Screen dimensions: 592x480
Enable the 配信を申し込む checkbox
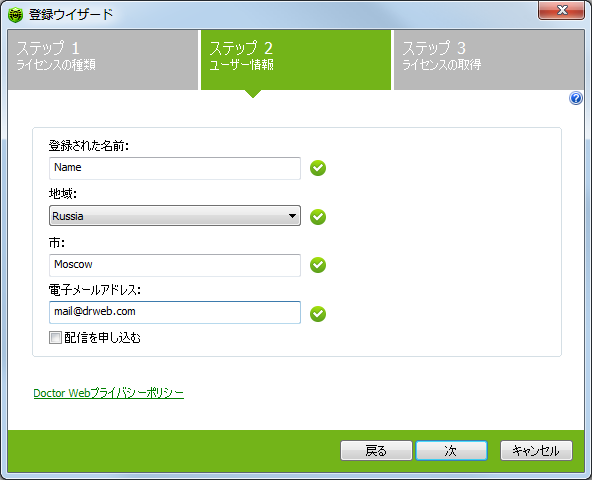tap(55, 337)
